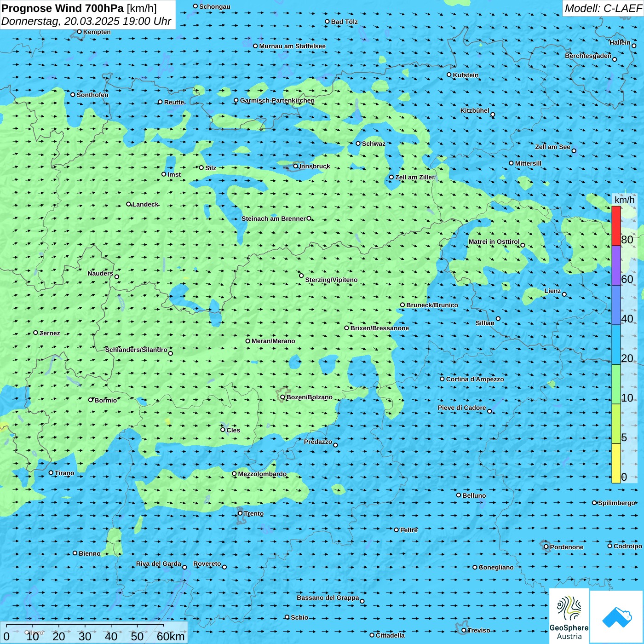The height and width of the screenshot is (644, 644).
Task: Select the Cles label
Action: pos(233,430)
